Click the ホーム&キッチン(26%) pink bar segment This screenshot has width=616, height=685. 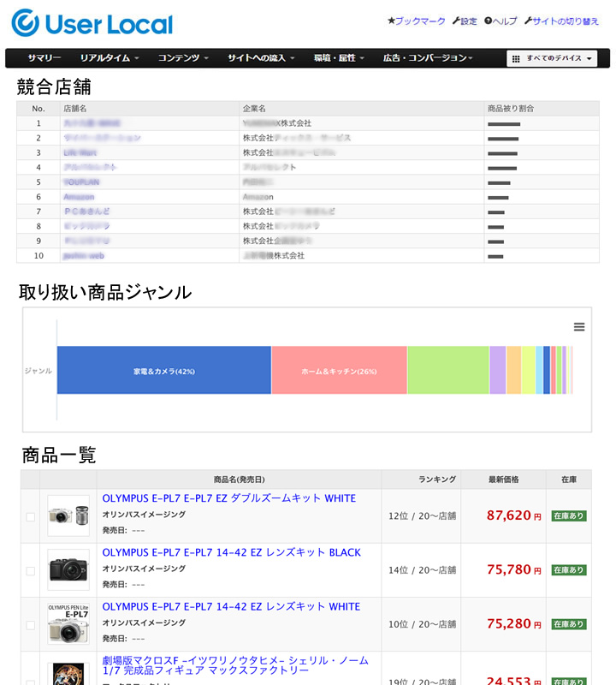point(339,371)
